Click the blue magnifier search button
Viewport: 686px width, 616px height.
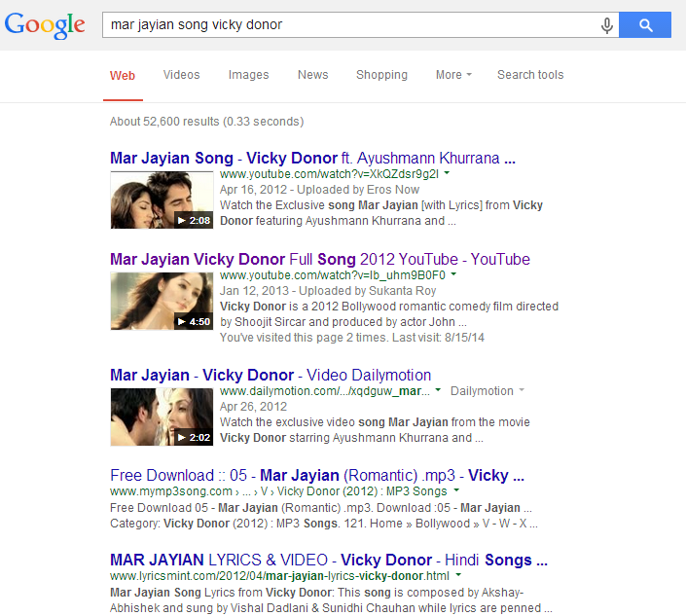[x=645, y=25]
